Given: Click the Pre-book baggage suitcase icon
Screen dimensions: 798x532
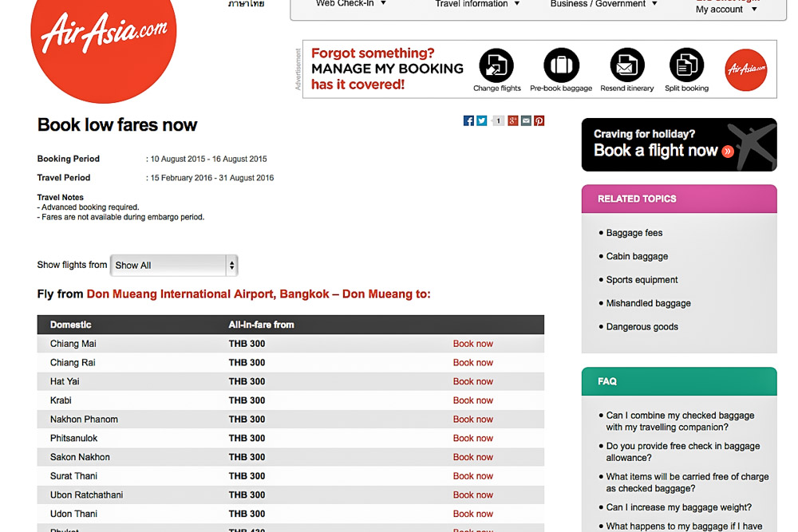Looking at the screenshot, I should pos(561,65).
